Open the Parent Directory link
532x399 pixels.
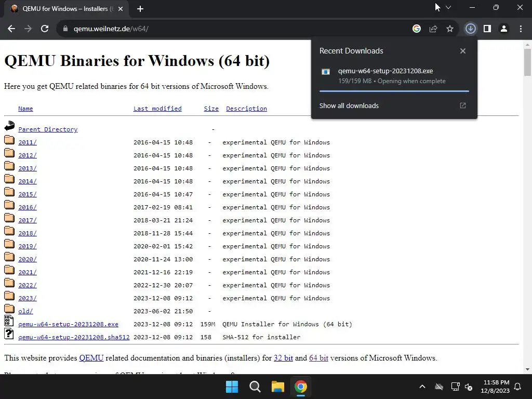tap(48, 129)
